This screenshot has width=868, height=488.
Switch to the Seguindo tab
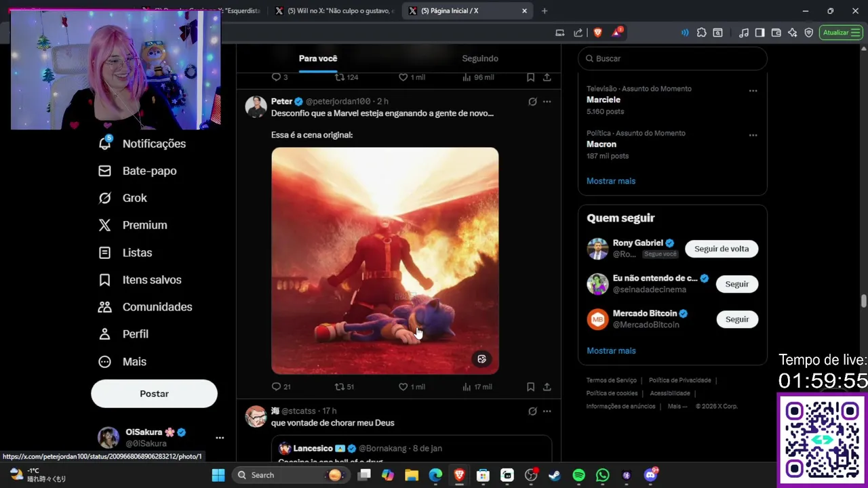(480, 58)
